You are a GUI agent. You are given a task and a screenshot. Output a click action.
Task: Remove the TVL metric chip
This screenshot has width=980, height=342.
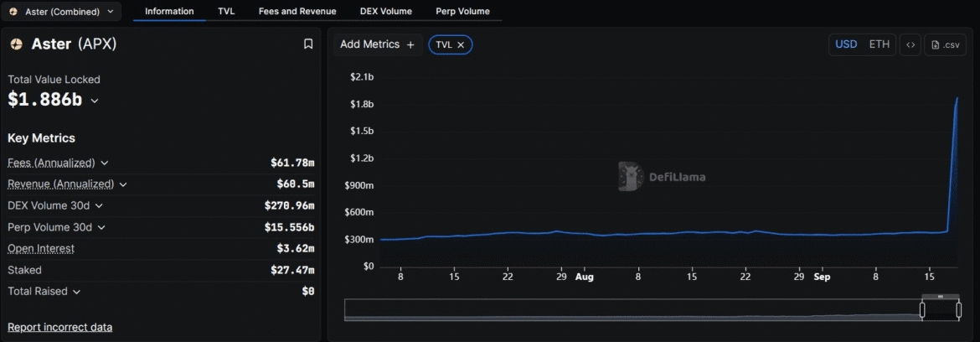point(461,44)
